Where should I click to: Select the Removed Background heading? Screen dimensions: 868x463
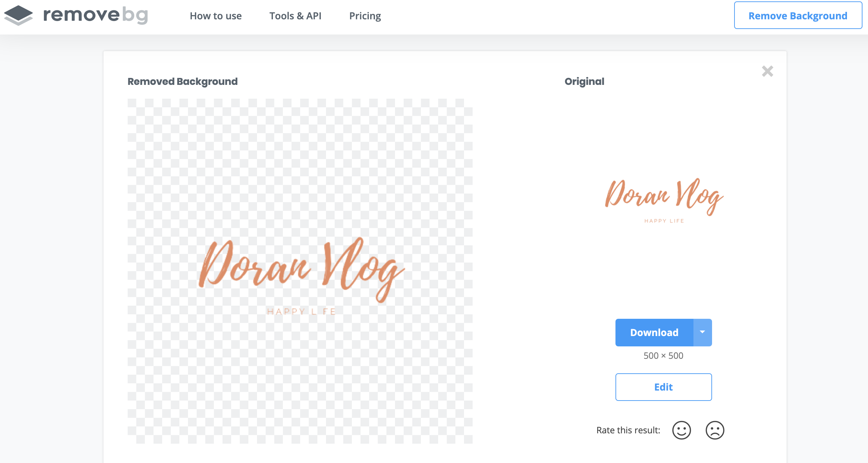coord(183,81)
